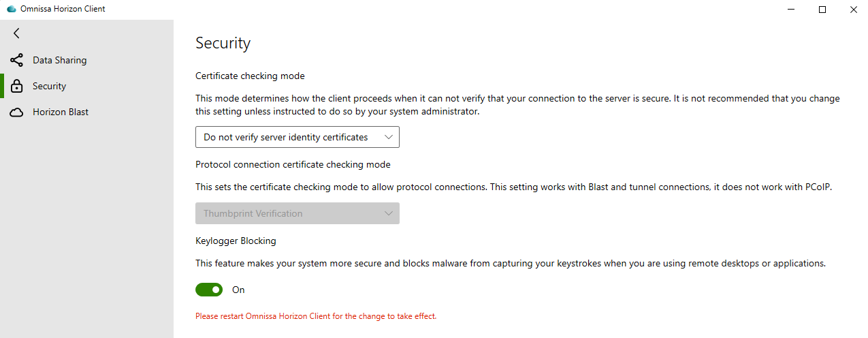Open the Certificate checking mode dropdown
Screen dimensions: 868x338
click(298, 137)
